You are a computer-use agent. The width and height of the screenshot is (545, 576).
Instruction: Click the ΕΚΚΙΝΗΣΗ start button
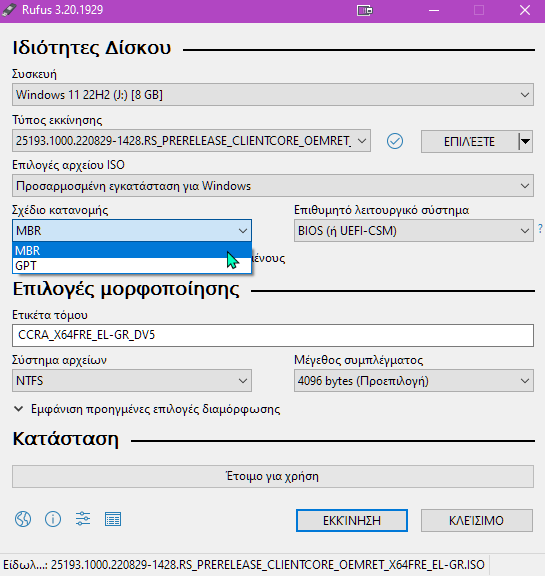pyautogui.click(x=352, y=520)
